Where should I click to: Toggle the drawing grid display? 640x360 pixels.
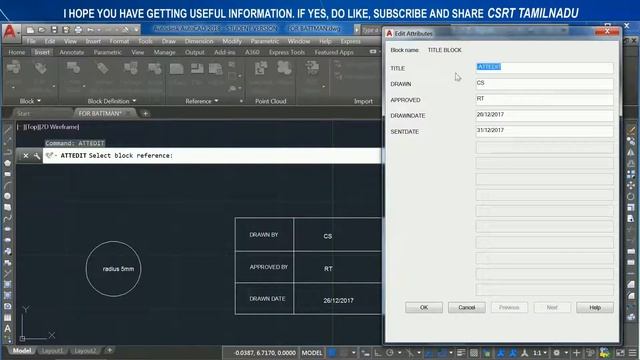(332, 353)
